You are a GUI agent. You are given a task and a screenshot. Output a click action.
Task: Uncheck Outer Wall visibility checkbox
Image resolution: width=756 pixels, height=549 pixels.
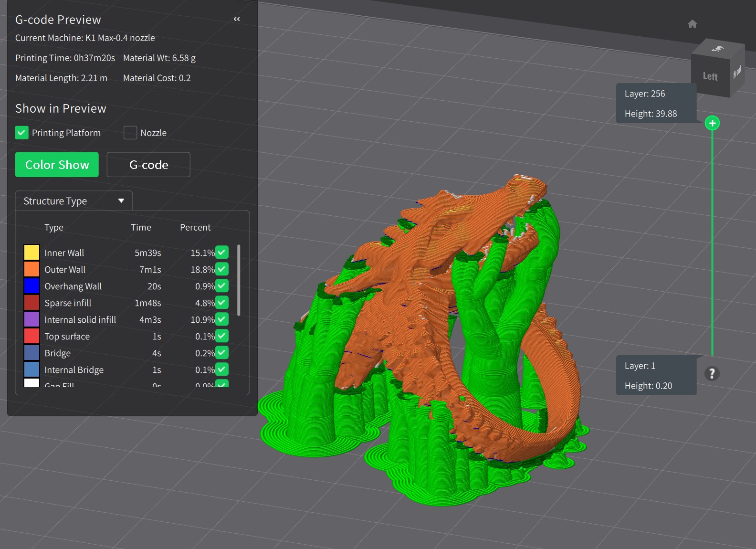pyautogui.click(x=222, y=269)
